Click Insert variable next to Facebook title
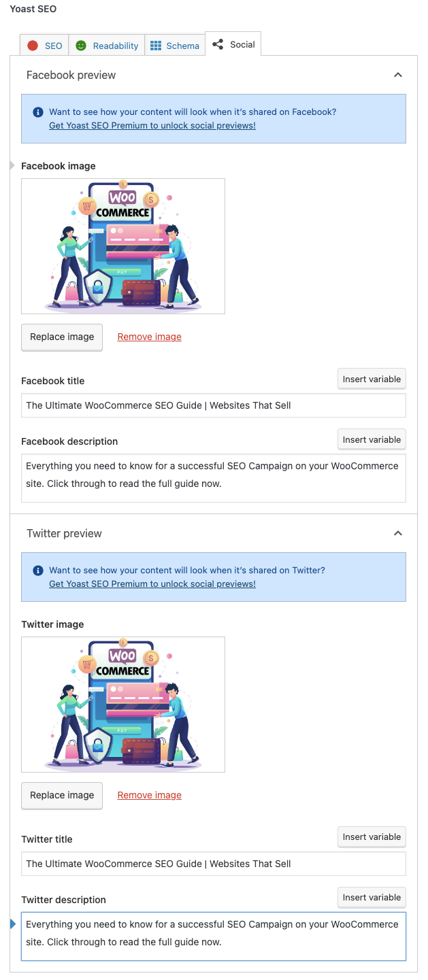 point(372,379)
